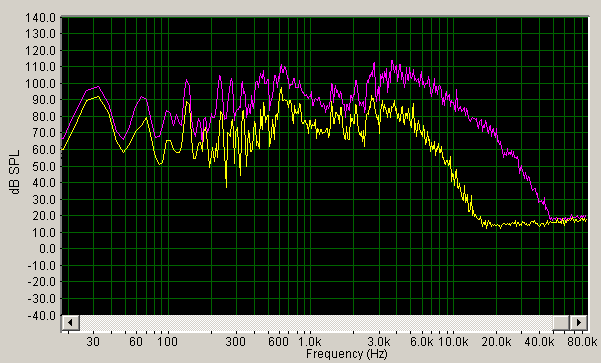Select the 30 frequency axis label
Screen dimensions: 601x363
click(93, 341)
